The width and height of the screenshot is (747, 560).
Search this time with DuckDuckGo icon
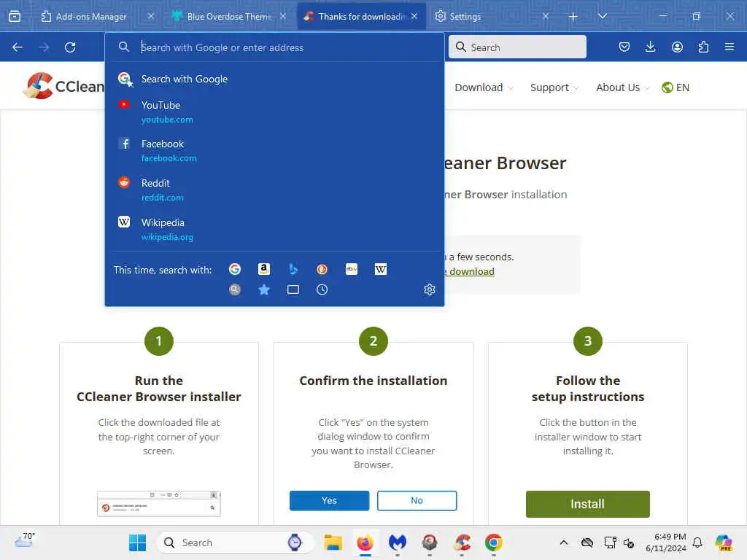pos(322,270)
